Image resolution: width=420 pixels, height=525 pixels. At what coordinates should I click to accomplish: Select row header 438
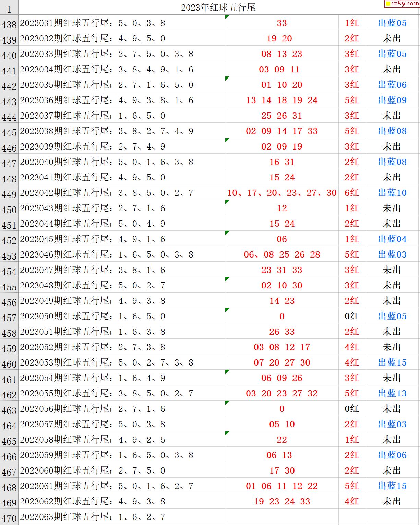[x=9, y=23]
